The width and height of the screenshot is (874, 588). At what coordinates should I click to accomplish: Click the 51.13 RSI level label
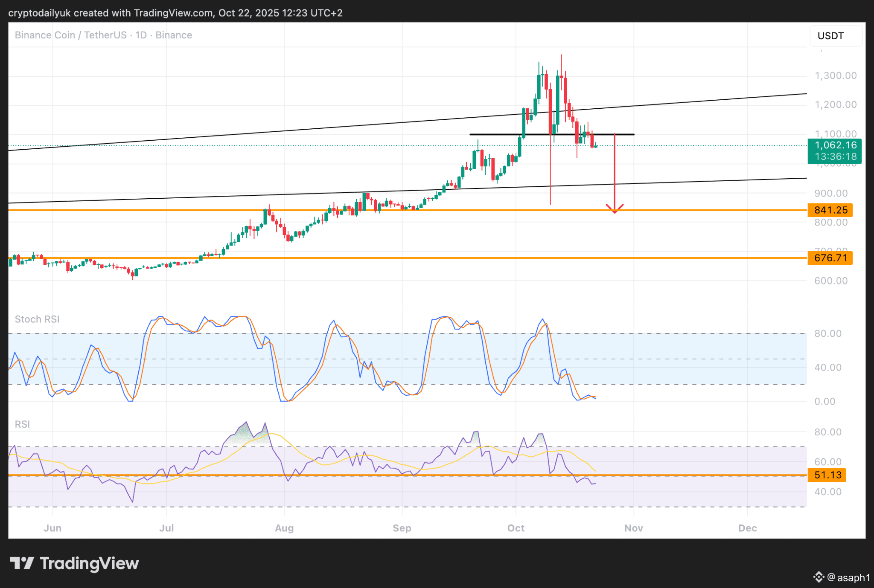pos(827,475)
